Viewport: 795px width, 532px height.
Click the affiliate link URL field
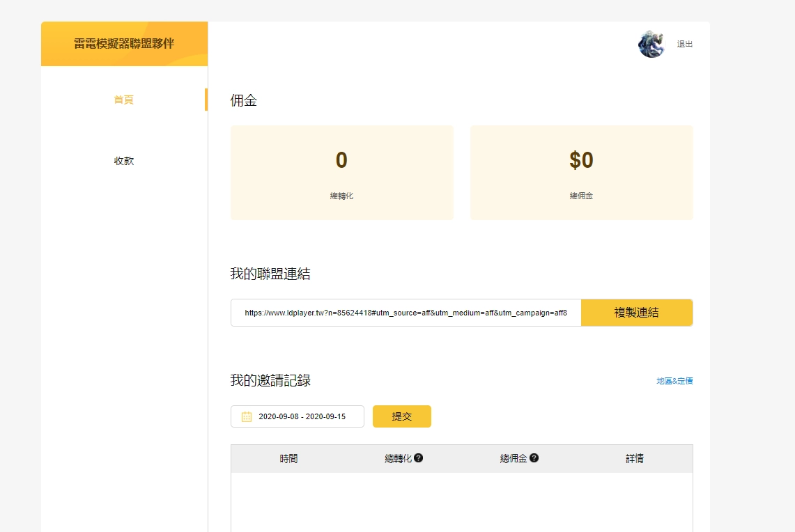point(404,312)
